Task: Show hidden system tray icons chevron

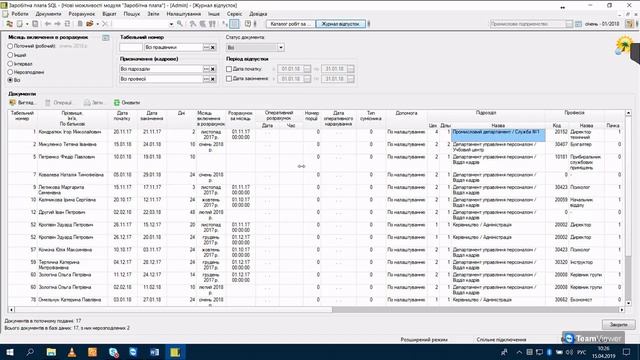Action: 519,352
